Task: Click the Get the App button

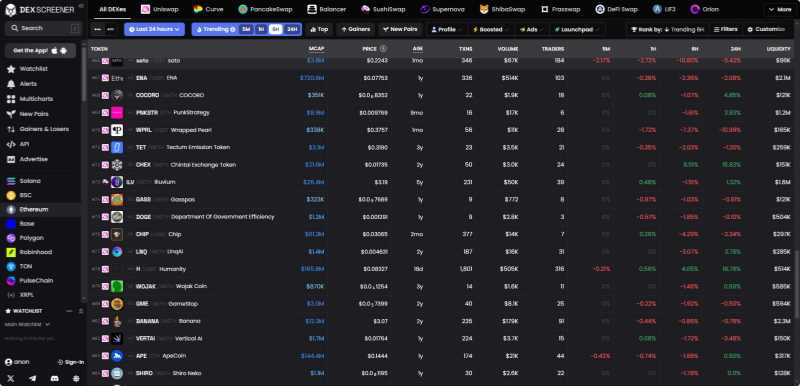Action: pos(40,50)
